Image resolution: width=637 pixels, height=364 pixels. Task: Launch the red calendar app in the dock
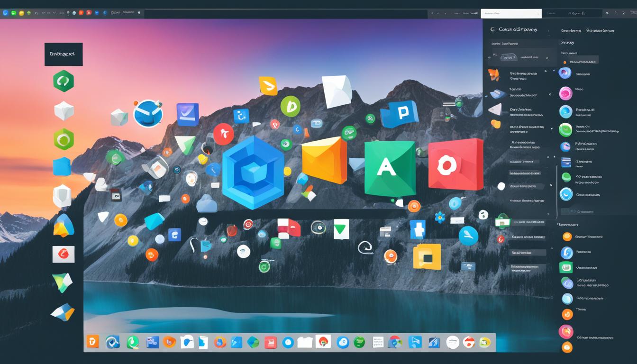click(271, 343)
